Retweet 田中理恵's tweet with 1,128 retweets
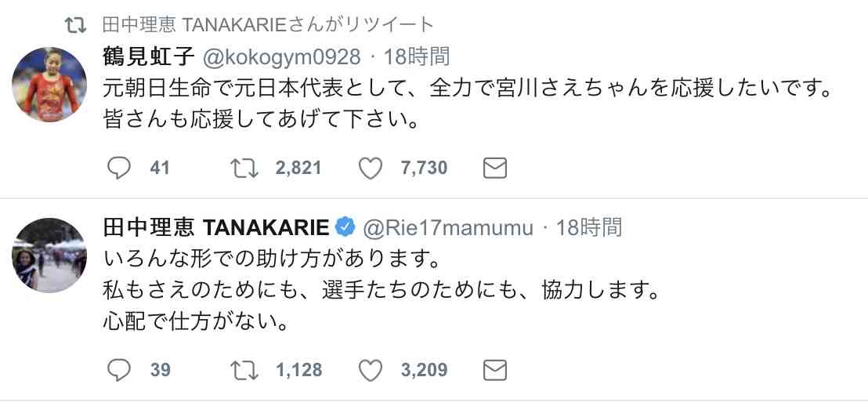The height and width of the screenshot is (406, 868). click(244, 370)
